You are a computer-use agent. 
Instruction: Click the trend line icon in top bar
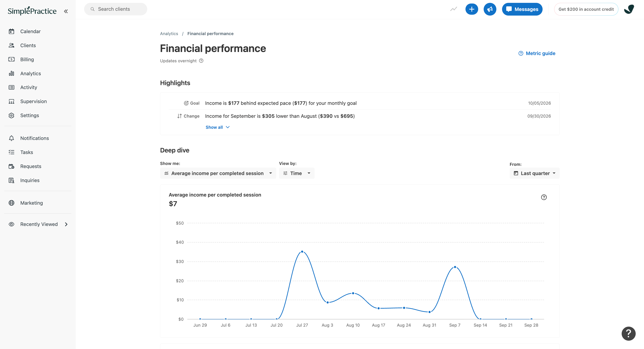[453, 9]
